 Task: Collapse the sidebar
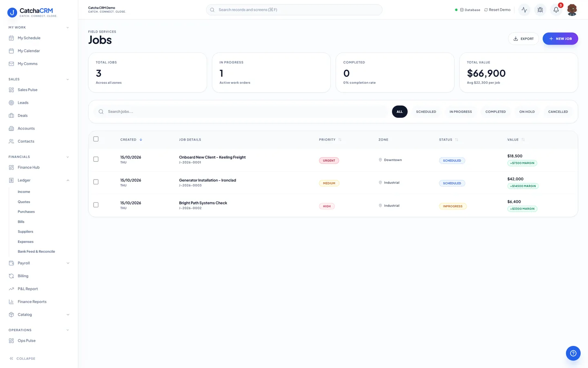[22, 359]
